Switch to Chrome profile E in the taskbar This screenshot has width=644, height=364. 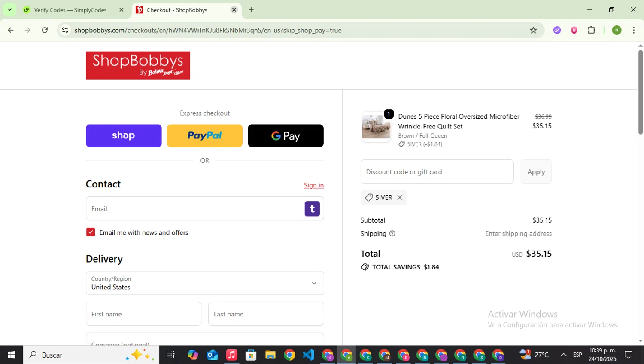click(403, 355)
